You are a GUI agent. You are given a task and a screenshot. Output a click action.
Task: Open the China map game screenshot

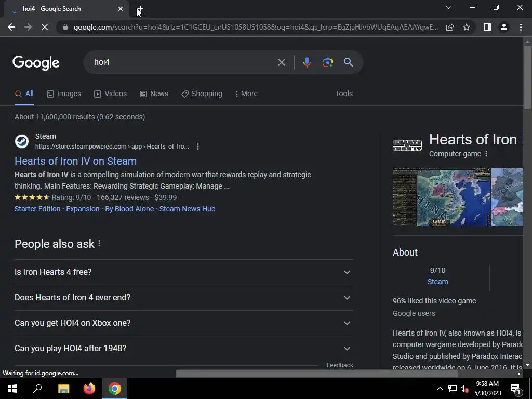click(454, 197)
